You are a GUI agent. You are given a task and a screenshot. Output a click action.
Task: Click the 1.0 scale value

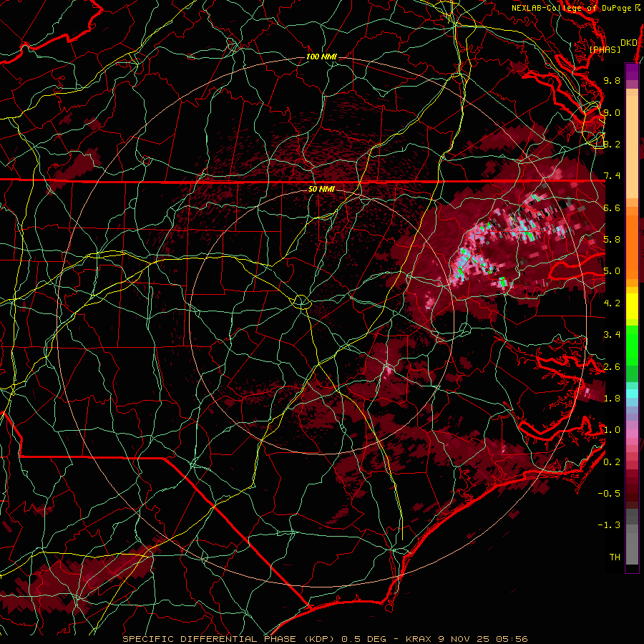tap(612, 430)
